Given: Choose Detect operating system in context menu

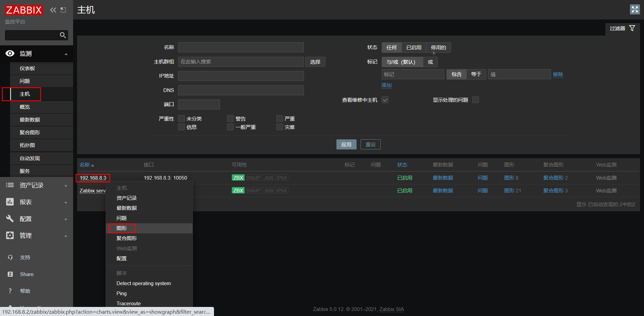Looking at the screenshot, I should (x=144, y=283).
